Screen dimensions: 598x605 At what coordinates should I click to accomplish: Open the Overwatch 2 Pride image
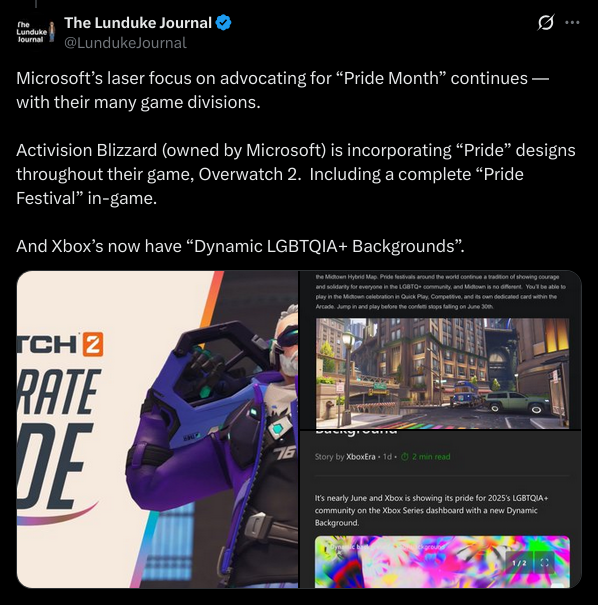[157, 429]
